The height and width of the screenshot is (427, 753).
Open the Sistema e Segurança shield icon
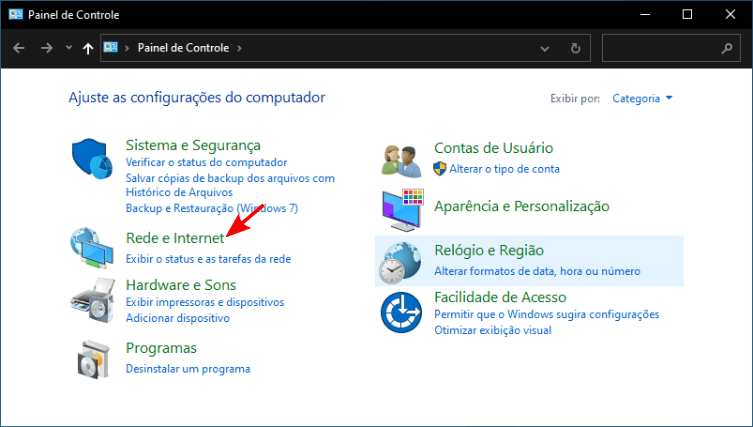tap(92, 159)
